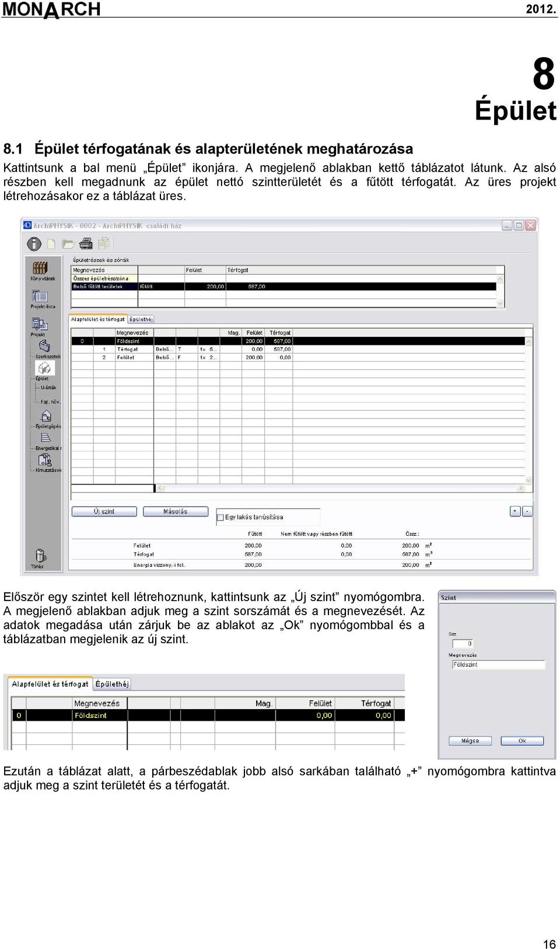The width and height of the screenshot is (560, 949).
Task: Select Épülethéj tab in the lower table screenshot
Action: (112, 684)
